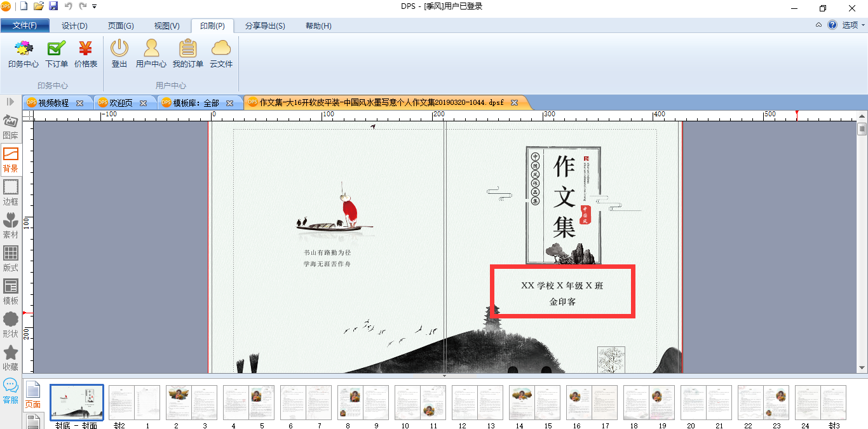Open the 价格表 price list
This screenshot has width=868, height=429.
pos(86,54)
